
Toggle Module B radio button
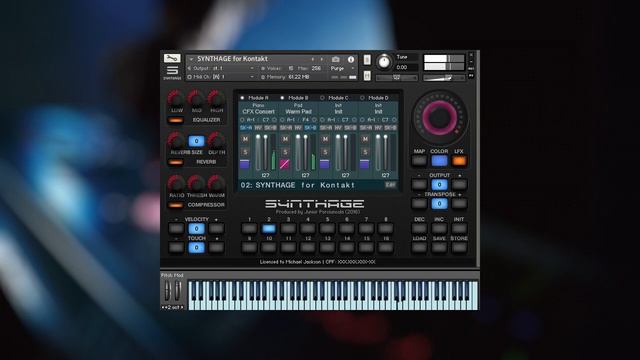pos(282,98)
